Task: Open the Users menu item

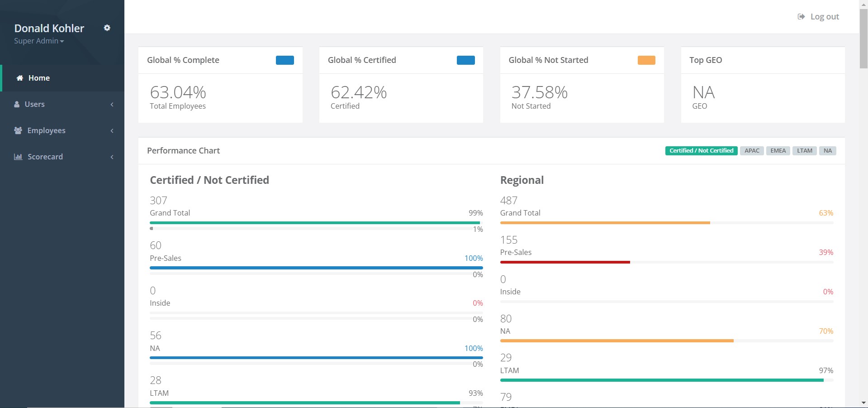Action: [x=62, y=104]
